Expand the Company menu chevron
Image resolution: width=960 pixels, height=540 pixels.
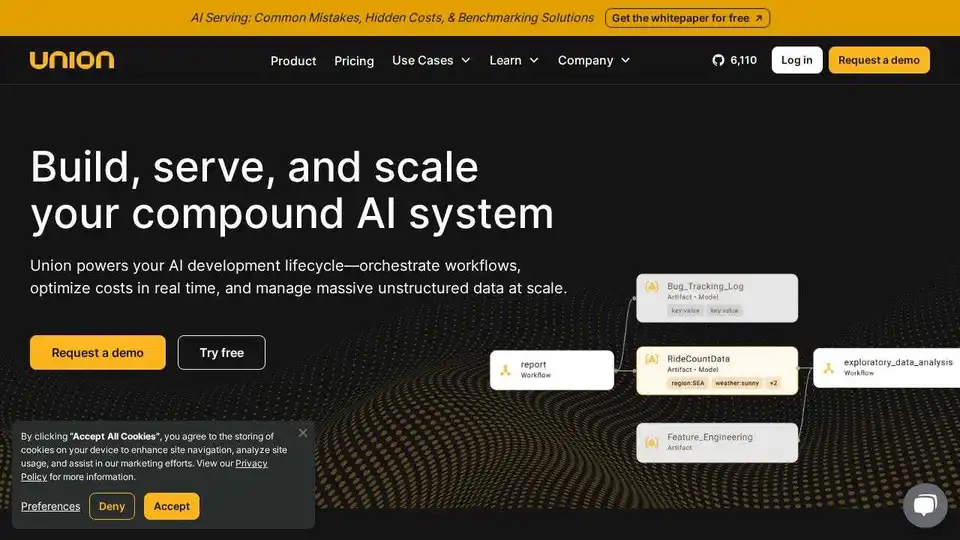point(625,60)
